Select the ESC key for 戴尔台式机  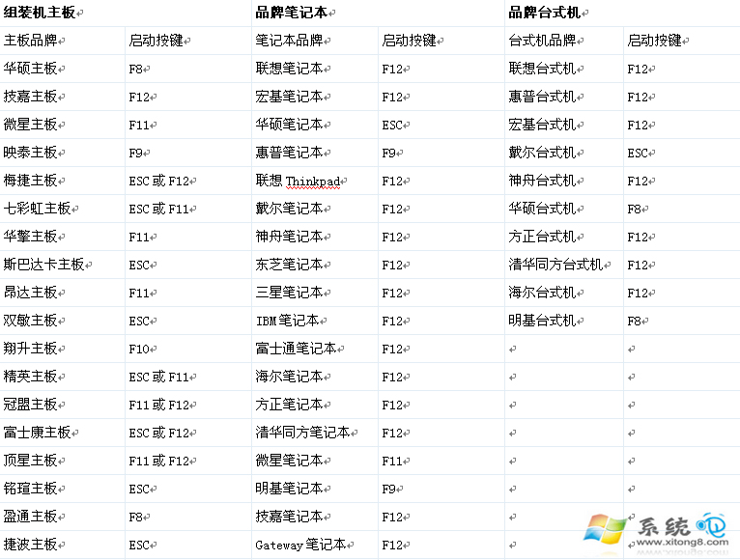tap(638, 154)
